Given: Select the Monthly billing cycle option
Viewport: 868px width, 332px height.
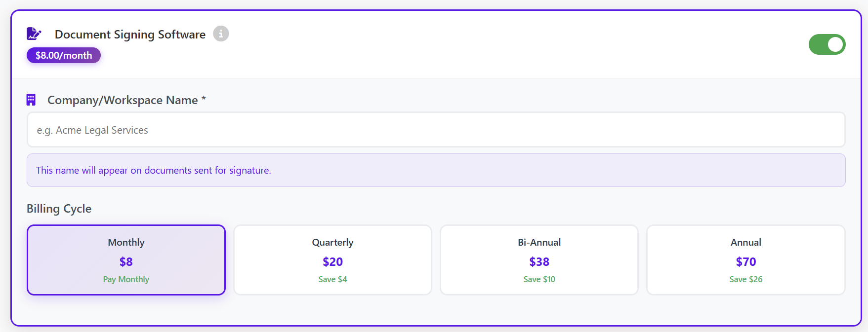Looking at the screenshot, I should click(x=126, y=259).
